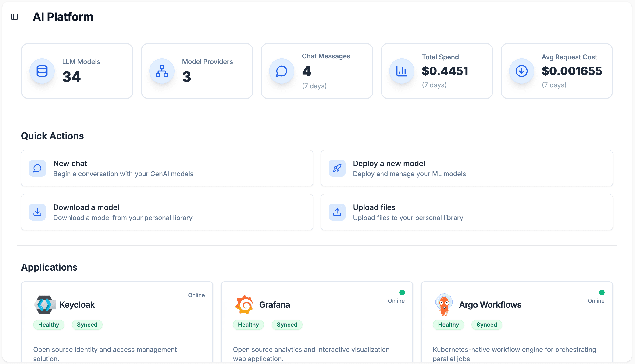Screen dimensions: 635x364
Task: Click the Grafana logo icon
Action: point(244,305)
